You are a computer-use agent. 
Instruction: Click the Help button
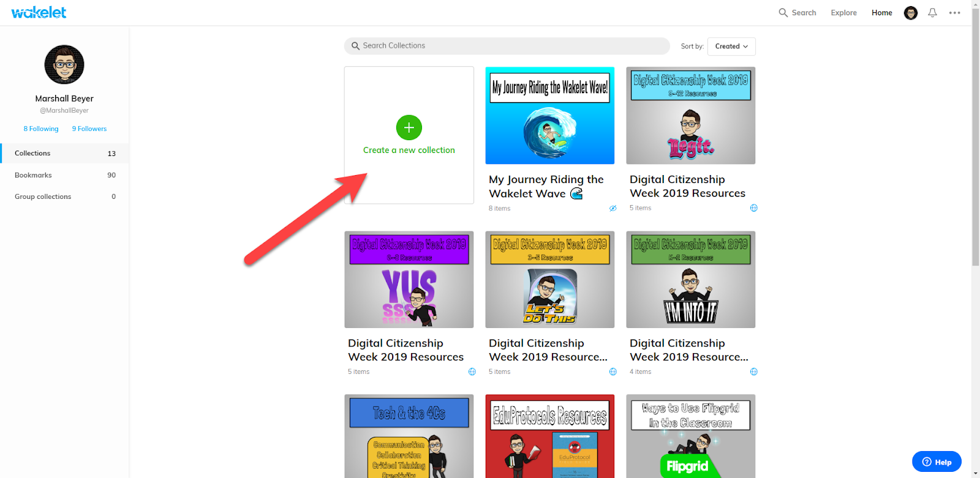937,461
